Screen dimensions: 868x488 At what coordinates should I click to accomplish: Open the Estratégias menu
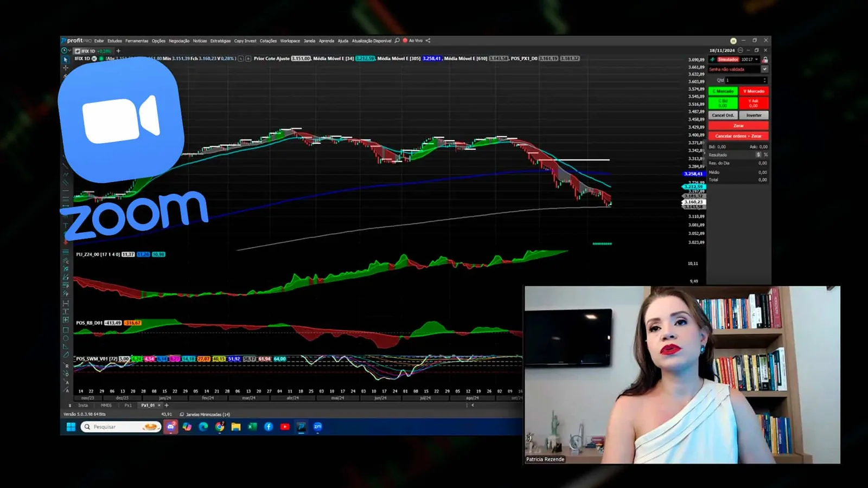coord(220,41)
